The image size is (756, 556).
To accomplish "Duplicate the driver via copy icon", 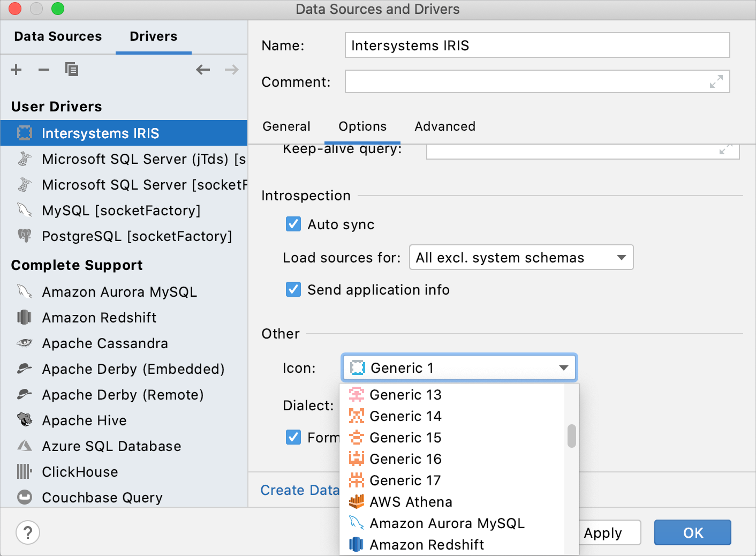I will [71, 69].
